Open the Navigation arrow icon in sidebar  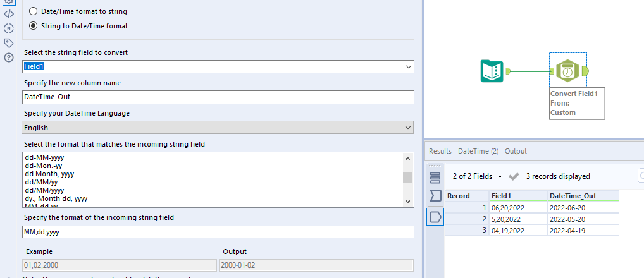[9, 28]
